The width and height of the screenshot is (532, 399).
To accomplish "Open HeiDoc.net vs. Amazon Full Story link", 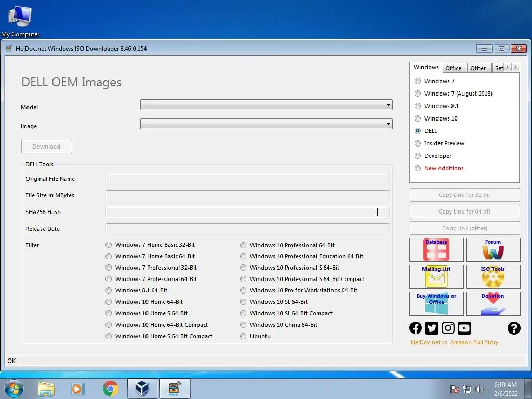I will tap(455, 342).
